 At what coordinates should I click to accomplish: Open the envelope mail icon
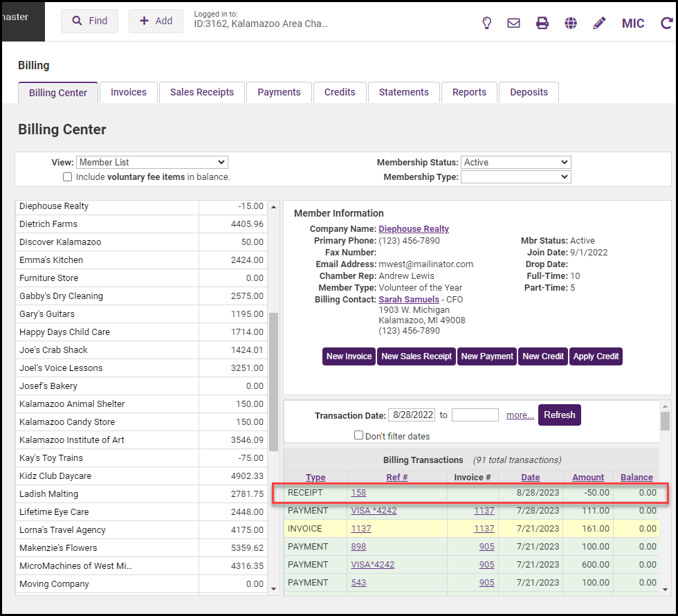pyautogui.click(x=513, y=23)
